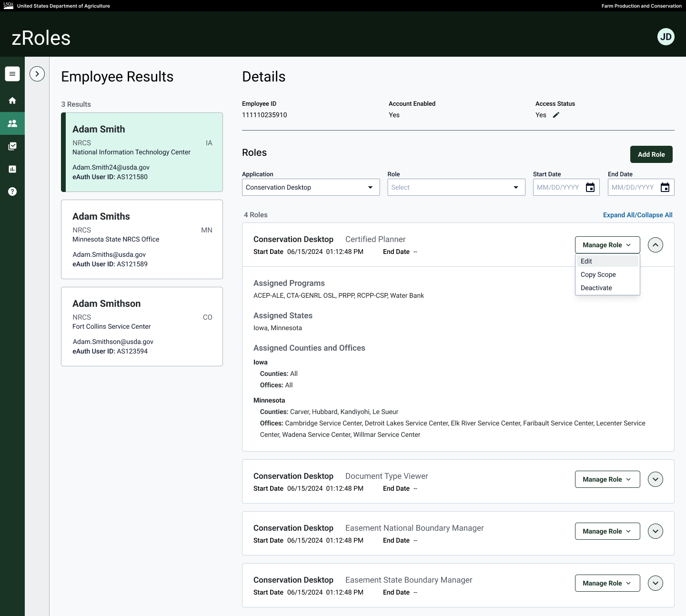
Task: Open Manage Role for Easement State Boundary Manager
Action: click(x=607, y=583)
